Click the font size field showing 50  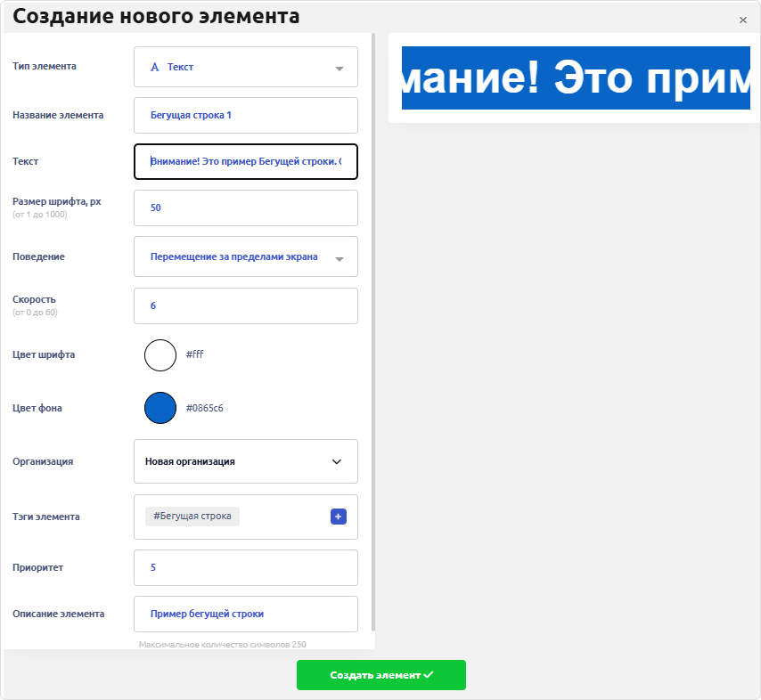(245, 208)
